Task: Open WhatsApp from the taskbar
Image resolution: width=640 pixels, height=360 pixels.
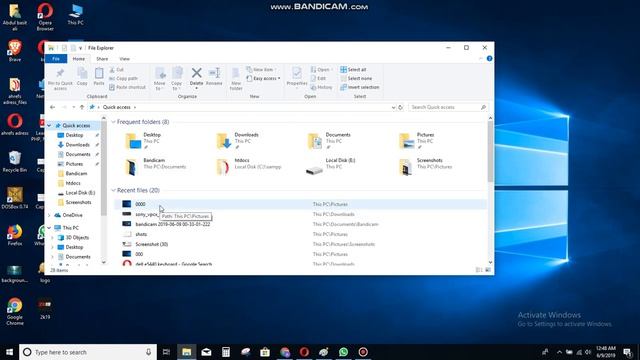Action: pyautogui.click(x=343, y=352)
